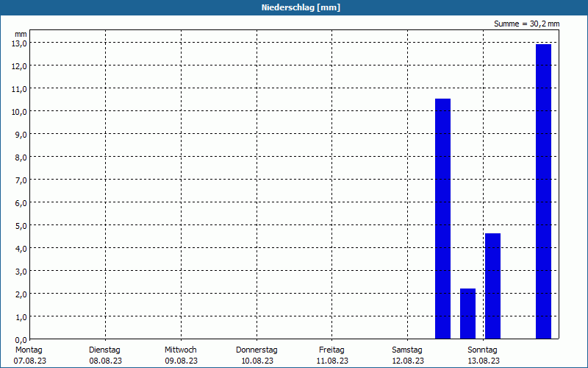Click the '5,0' y-axis value
The image size is (588, 368).
(23, 226)
